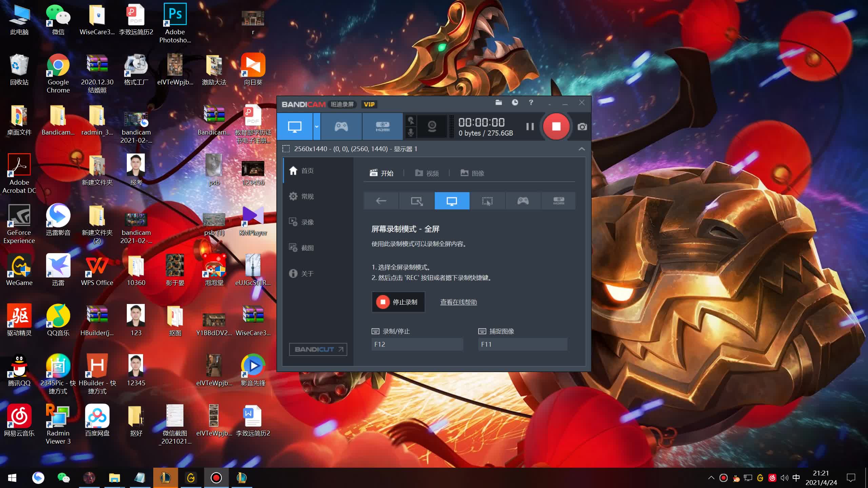Toggle webcam overlay icon
The height and width of the screenshot is (488, 868).
pos(432,126)
